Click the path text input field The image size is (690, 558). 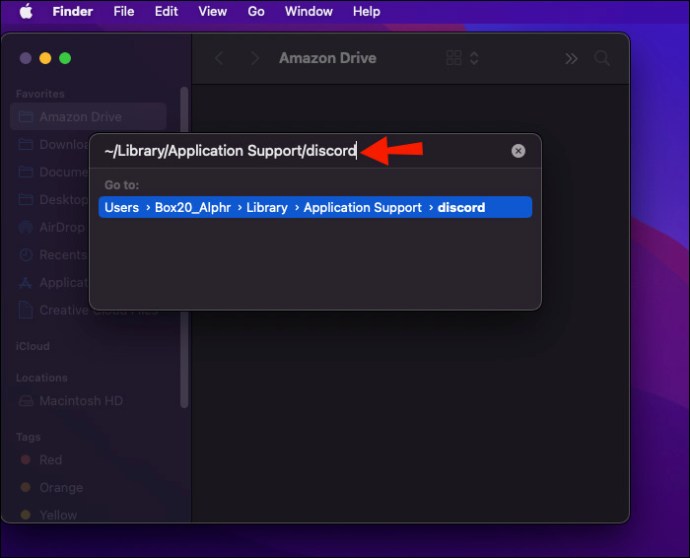point(304,151)
